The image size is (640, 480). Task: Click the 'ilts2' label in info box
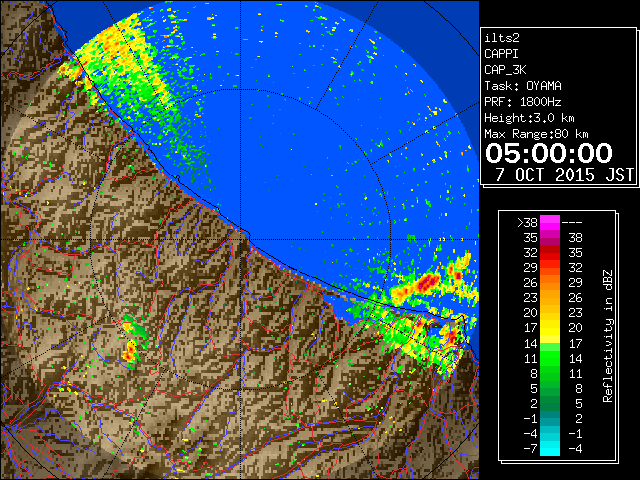point(502,38)
